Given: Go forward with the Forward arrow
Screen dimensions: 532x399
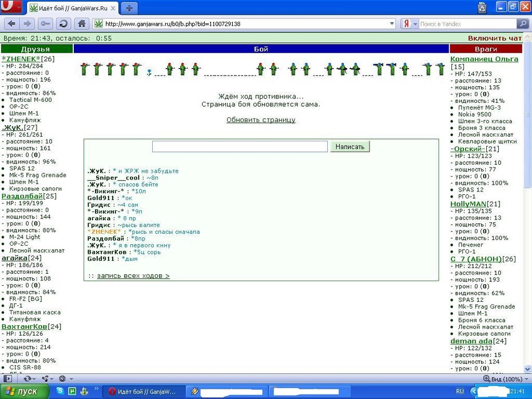Looking at the screenshot, I should (27, 24).
